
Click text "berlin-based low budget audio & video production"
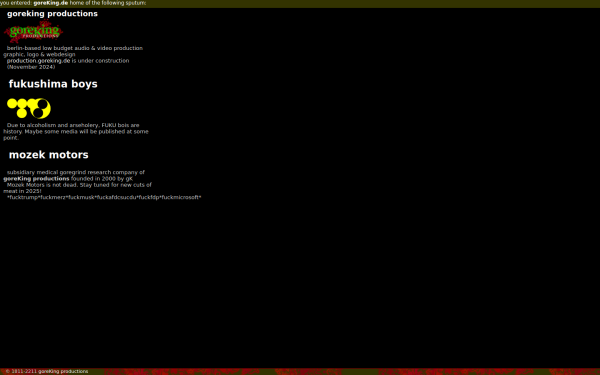click(75, 48)
